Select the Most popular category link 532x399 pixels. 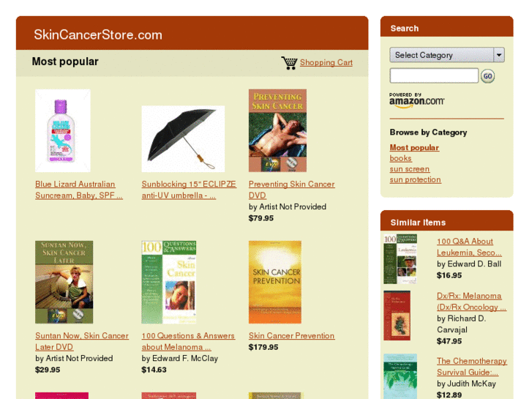[x=414, y=148]
